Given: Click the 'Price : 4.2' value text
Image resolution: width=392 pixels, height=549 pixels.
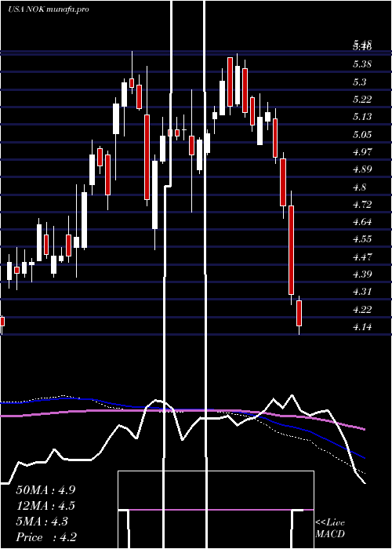Looking at the screenshot, I should [x=46, y=537].
